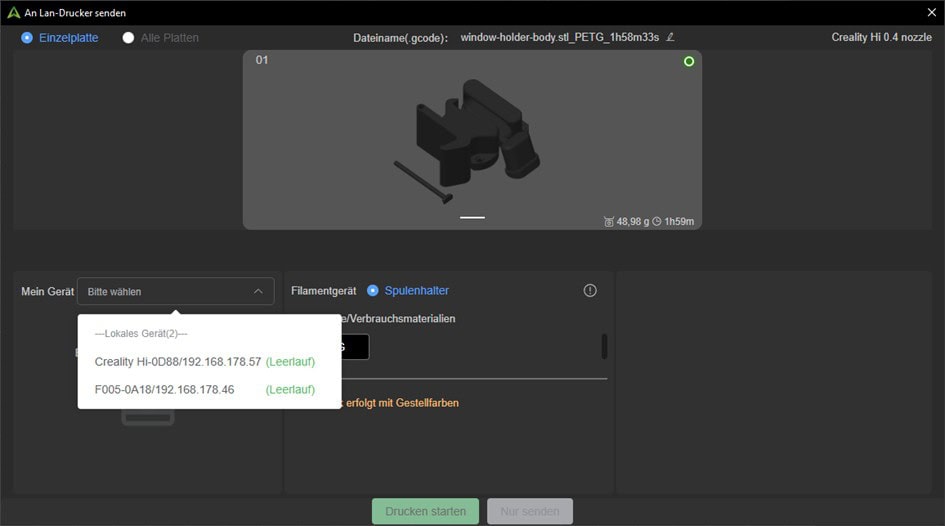Click the info icon beside Spulenhalter
Viewport: 945px width, 526px height.
(x=590, y=291)
